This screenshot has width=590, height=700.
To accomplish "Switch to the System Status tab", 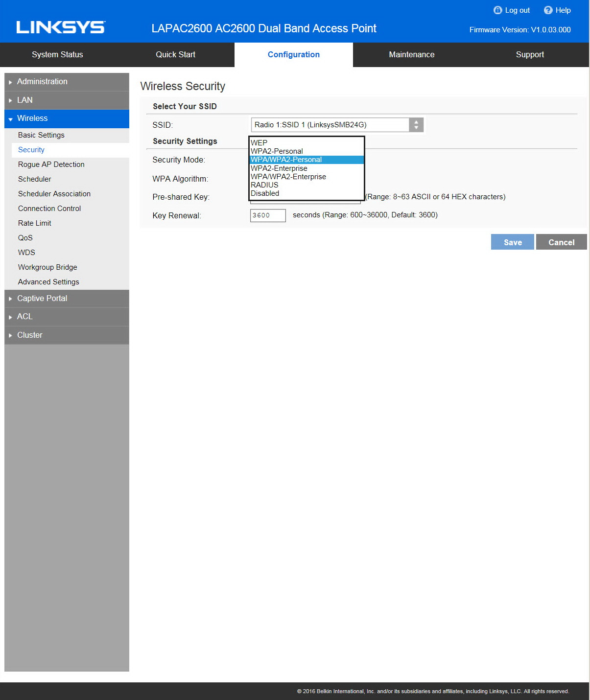I will pos(57,55).
